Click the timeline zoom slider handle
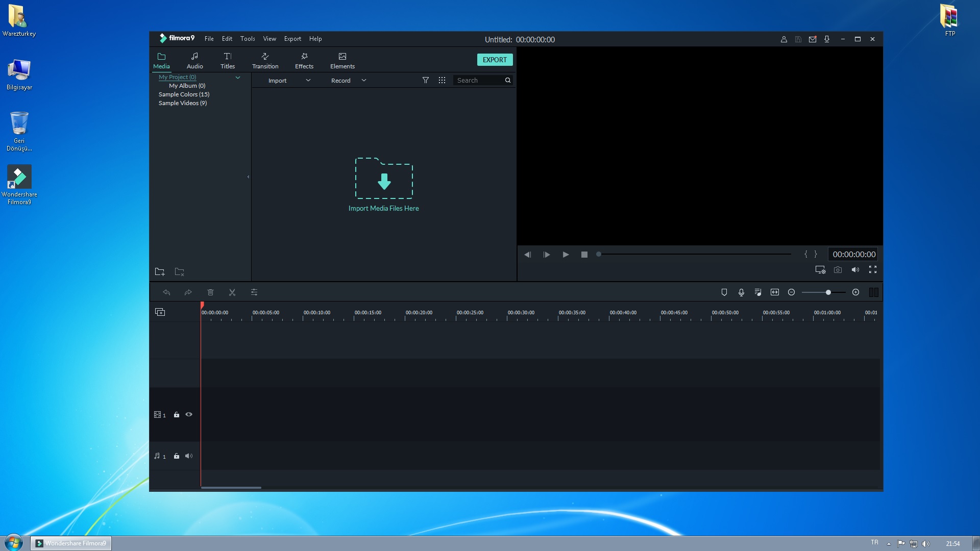 coord(828,292)
